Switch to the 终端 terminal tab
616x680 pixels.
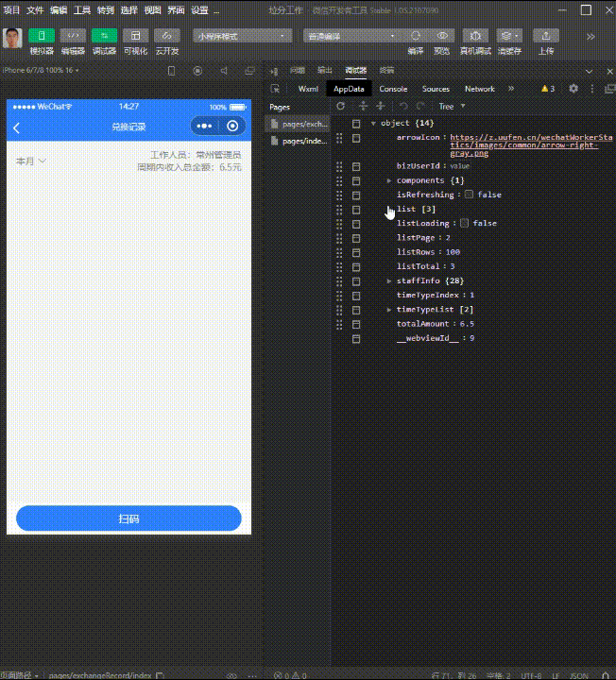click(386, 70)
